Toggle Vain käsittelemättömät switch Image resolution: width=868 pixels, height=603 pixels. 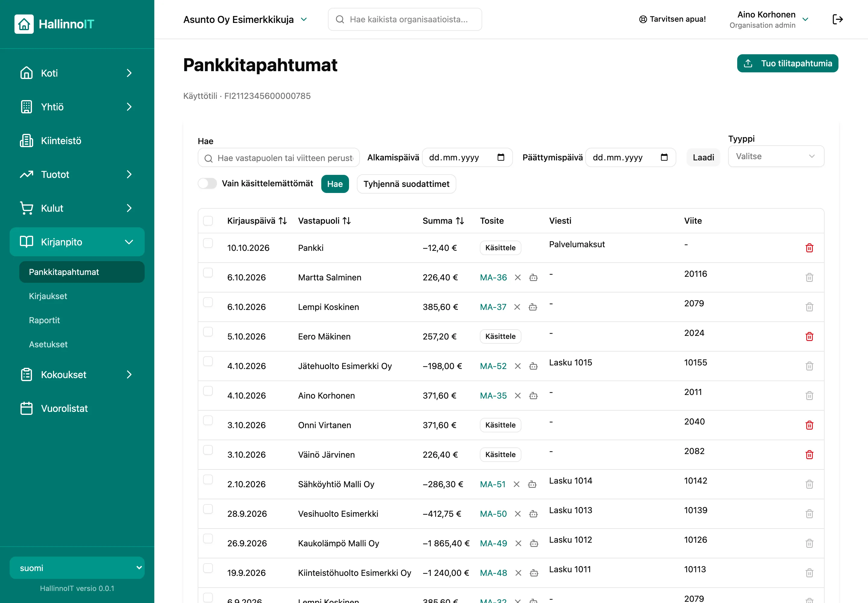[207, 184]
